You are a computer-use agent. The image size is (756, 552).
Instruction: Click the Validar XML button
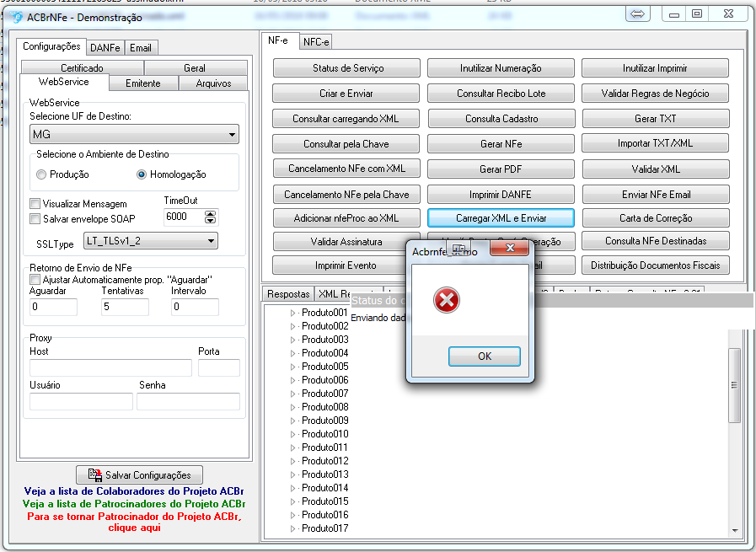[656, 169]
